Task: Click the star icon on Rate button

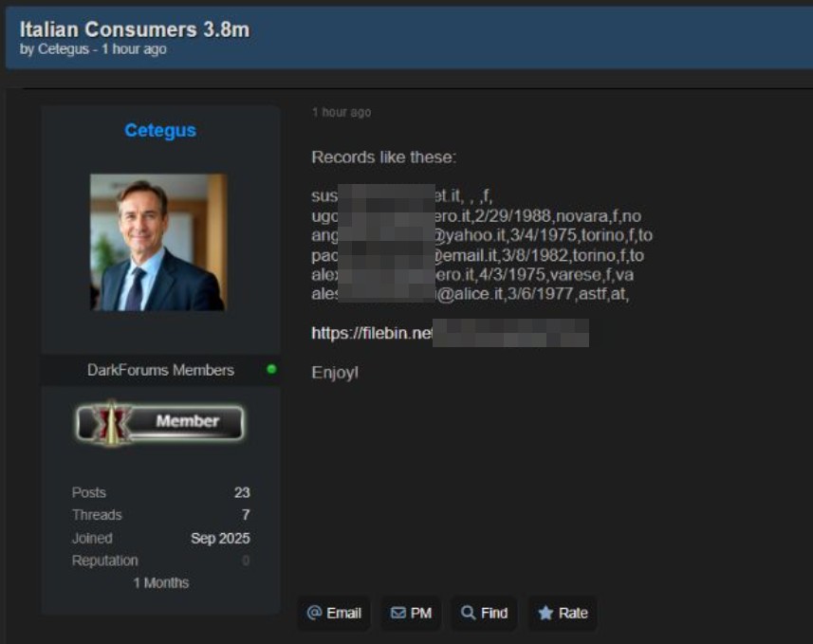Action: point(545,613)
